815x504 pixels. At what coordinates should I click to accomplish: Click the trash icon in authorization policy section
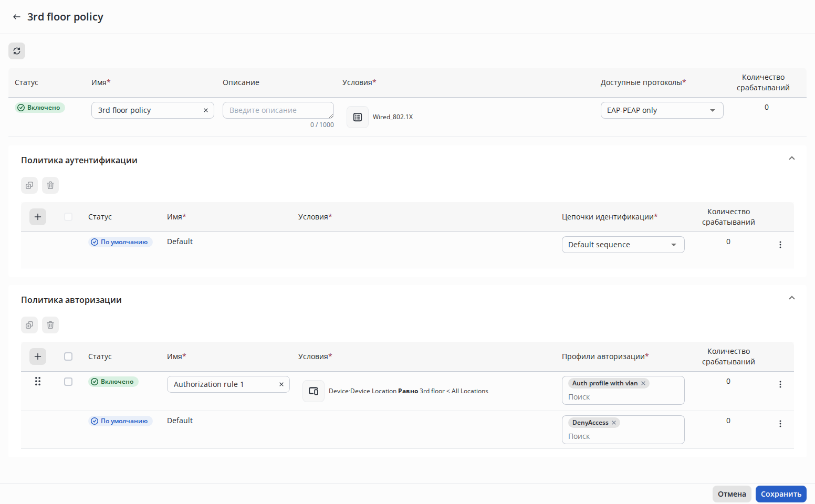click(x=50, y=325)
